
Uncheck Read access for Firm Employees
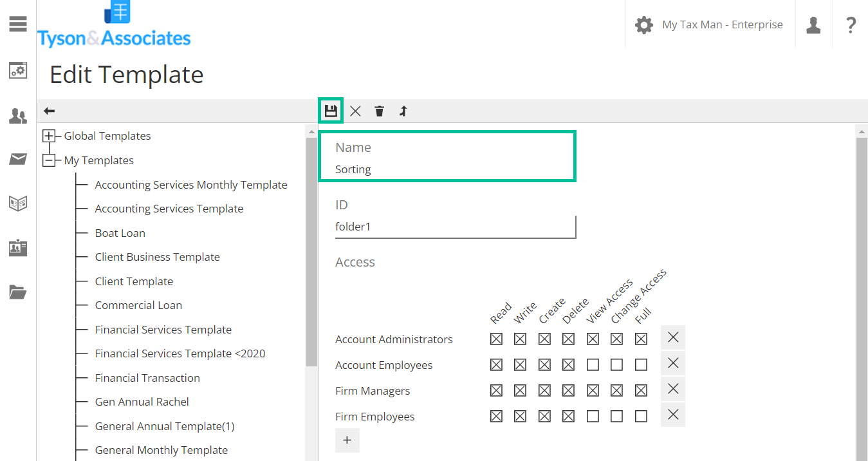point(496,416)
